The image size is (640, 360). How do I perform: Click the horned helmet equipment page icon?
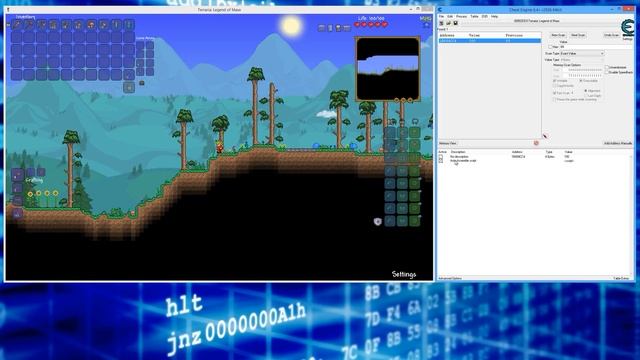pos(415,121)
